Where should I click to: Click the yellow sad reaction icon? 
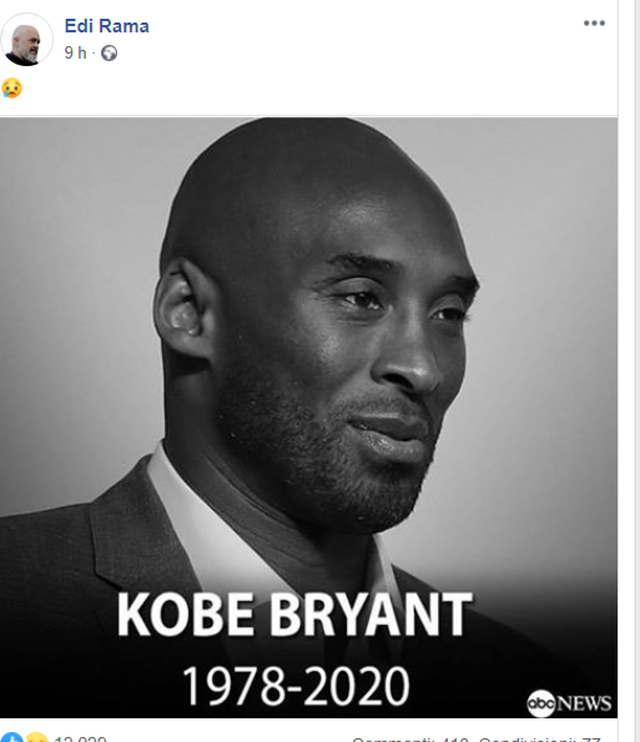[35, 739]
